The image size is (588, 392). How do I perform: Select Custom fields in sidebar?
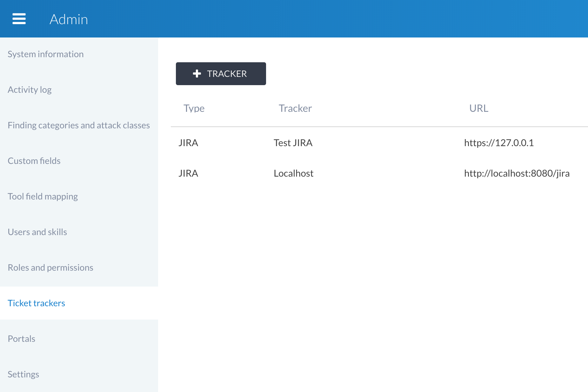pos(34,161)
